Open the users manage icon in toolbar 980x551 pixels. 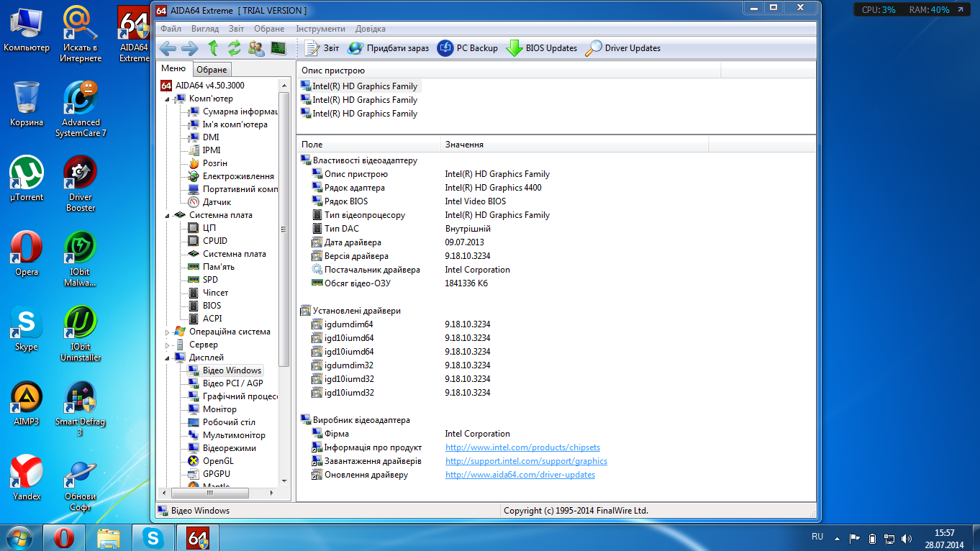coord(256,48)
